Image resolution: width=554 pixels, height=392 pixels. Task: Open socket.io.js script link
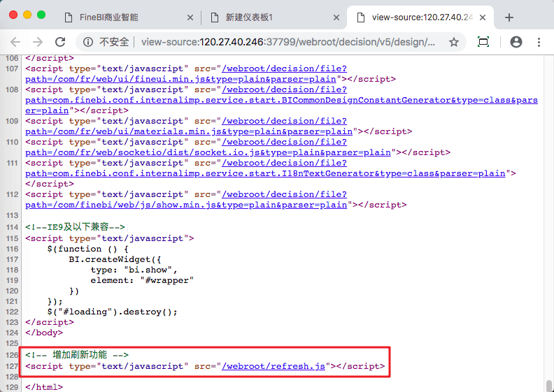(x=208, y=152)
